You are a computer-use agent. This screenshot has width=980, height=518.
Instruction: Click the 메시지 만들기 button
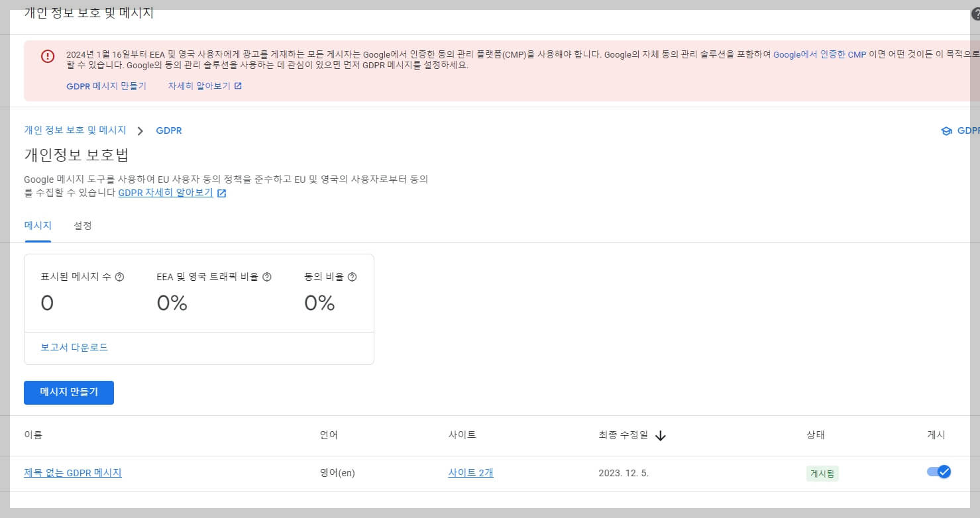[68, 392]
